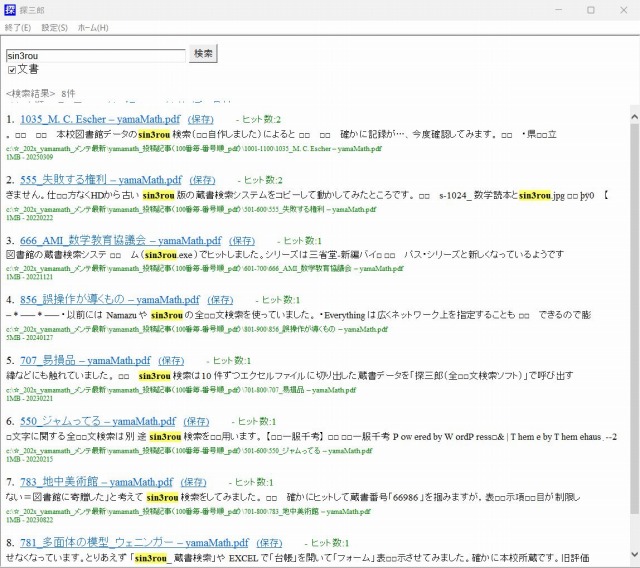The image size is (640, 568).
Task: Toggle the 文書 checkbox
Action: click(x=12, y=70)
